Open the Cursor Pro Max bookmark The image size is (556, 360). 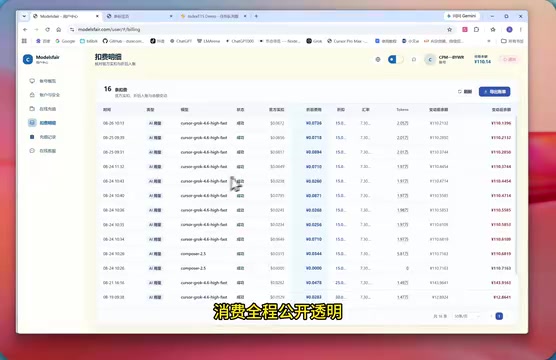(x=347, y=41)
